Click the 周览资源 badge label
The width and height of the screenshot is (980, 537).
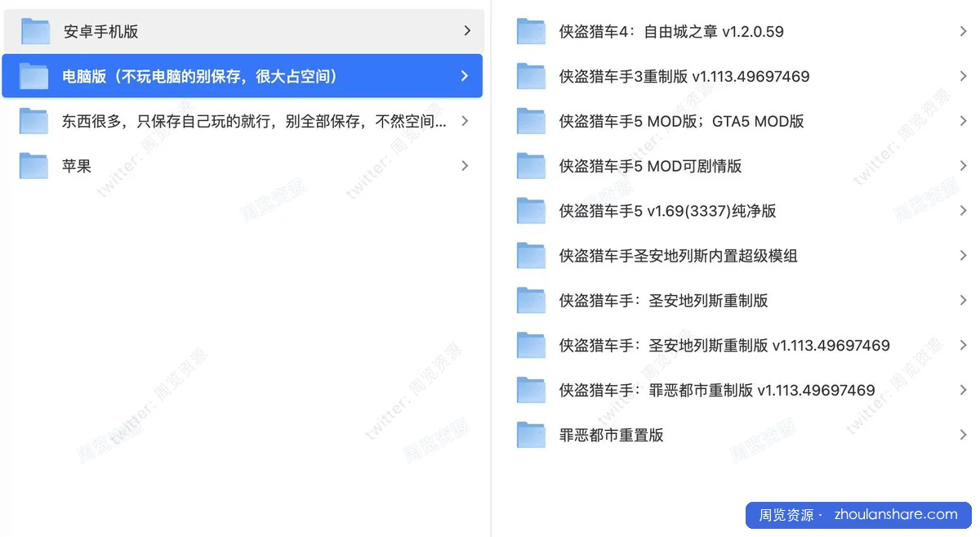point(786,515)
